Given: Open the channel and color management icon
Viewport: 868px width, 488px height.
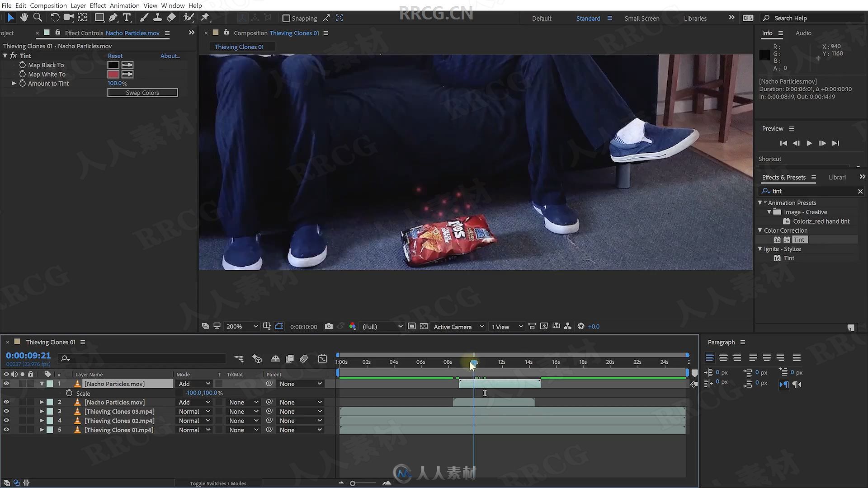Looking at the screenshot, I should [352, 326].
